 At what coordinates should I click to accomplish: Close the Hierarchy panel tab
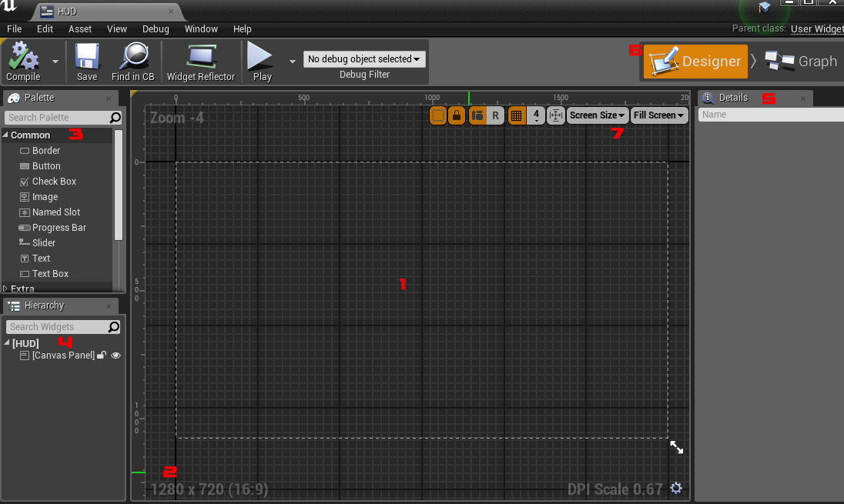tap(108, 306)
